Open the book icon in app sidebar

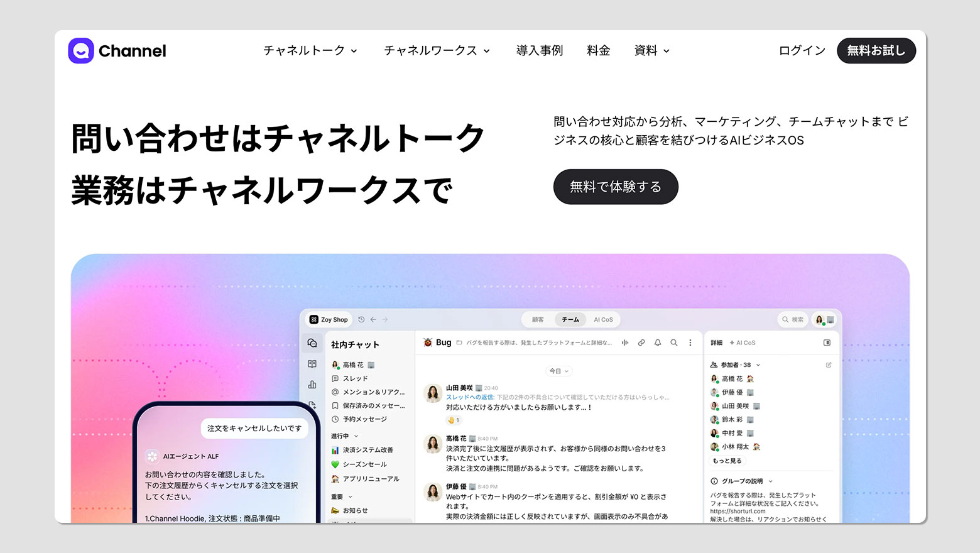click(312, 364)
